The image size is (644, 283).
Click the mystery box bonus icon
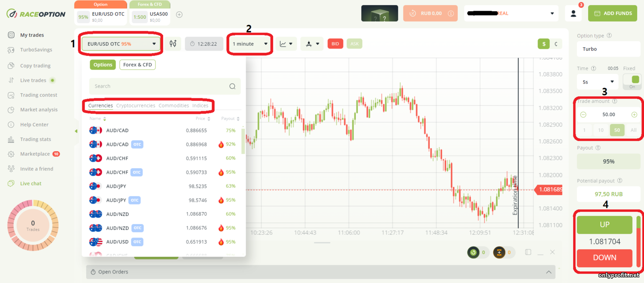pyautogui.click(x=380, y=13)
